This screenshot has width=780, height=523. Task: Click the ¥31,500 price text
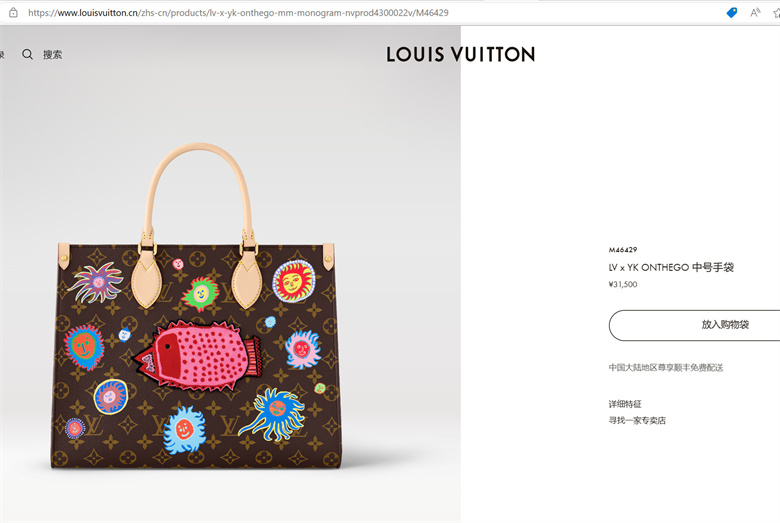[623, 284]
